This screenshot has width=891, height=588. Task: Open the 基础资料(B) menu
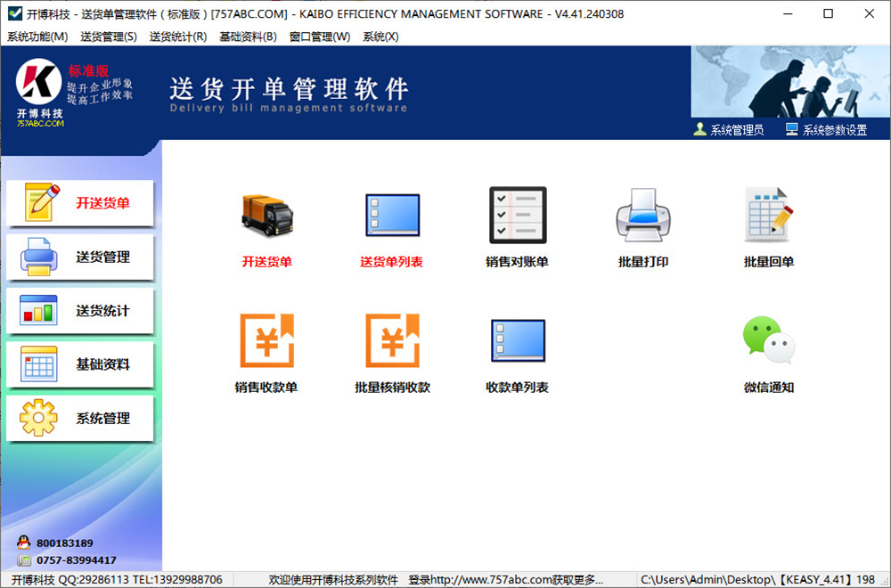[x=249, y=37]
